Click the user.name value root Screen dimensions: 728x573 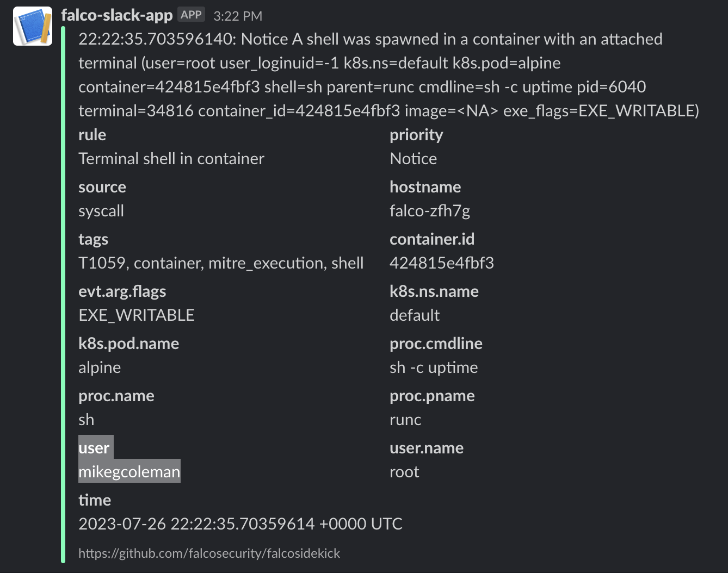tap(404, 472)
